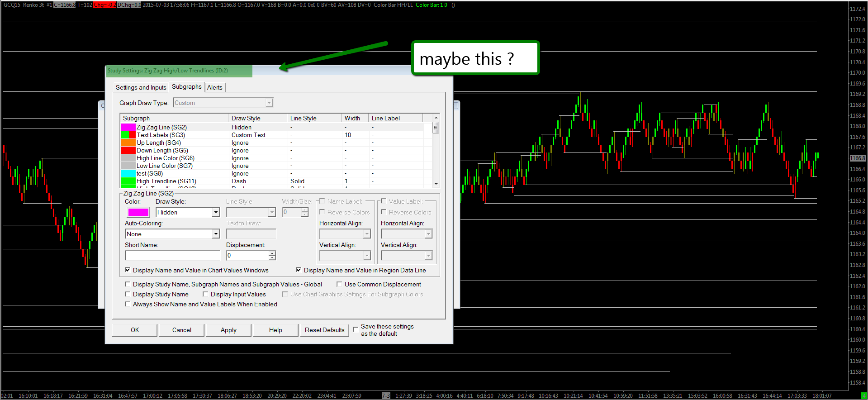Screen dimensions: 868x400
Task: Select the High Trendline (SG11) row
Action: (x=276, y=181)
